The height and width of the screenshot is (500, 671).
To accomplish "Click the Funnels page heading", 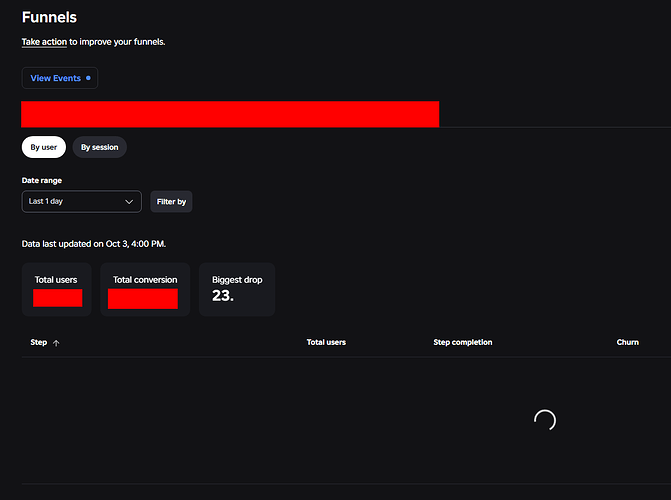I will tap(49, 18).
